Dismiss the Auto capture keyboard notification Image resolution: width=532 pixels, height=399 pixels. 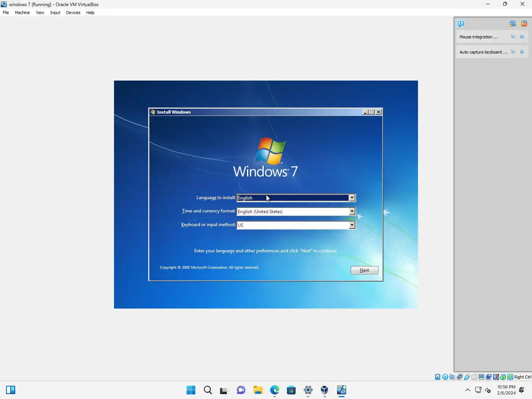tap(522, 52)
